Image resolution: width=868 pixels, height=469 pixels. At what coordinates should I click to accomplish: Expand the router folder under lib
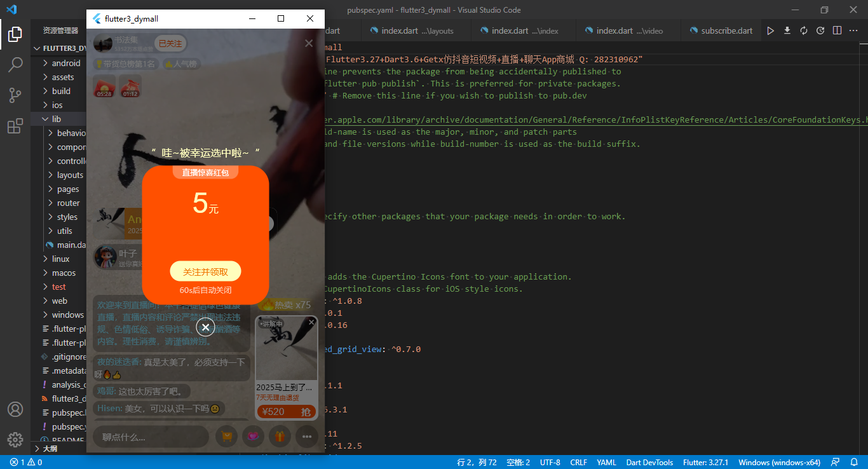(x=58, y=203)
